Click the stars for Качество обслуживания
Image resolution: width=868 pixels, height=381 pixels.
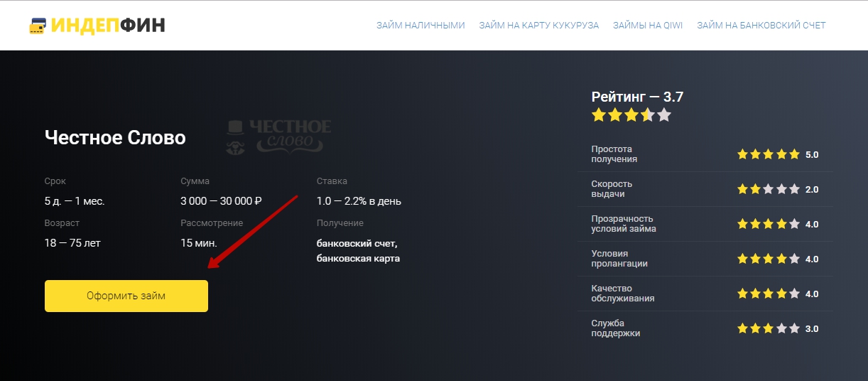pos(769,294)
